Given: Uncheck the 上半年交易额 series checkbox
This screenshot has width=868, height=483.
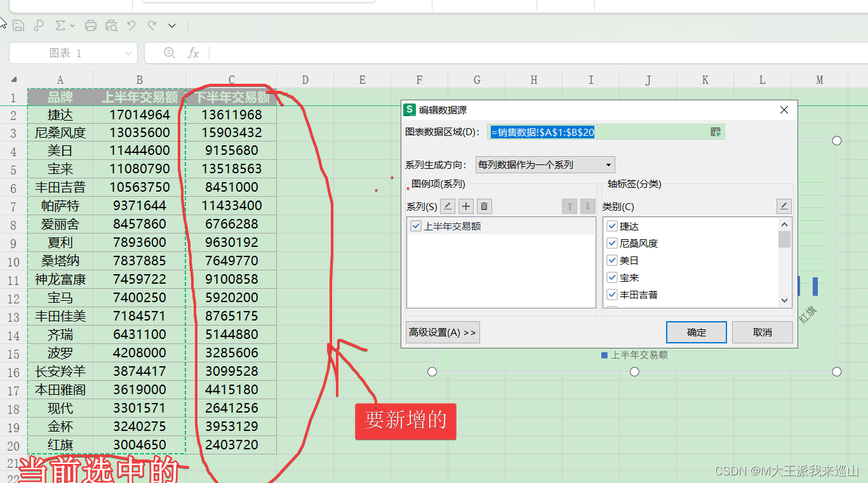Looking at the screenshot, I should tap(416, 226).
